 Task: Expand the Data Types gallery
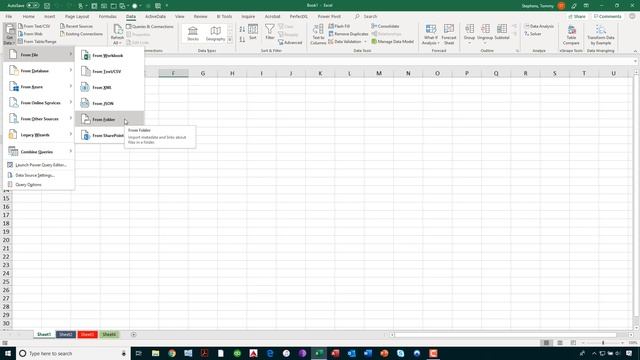click(230, 40)
